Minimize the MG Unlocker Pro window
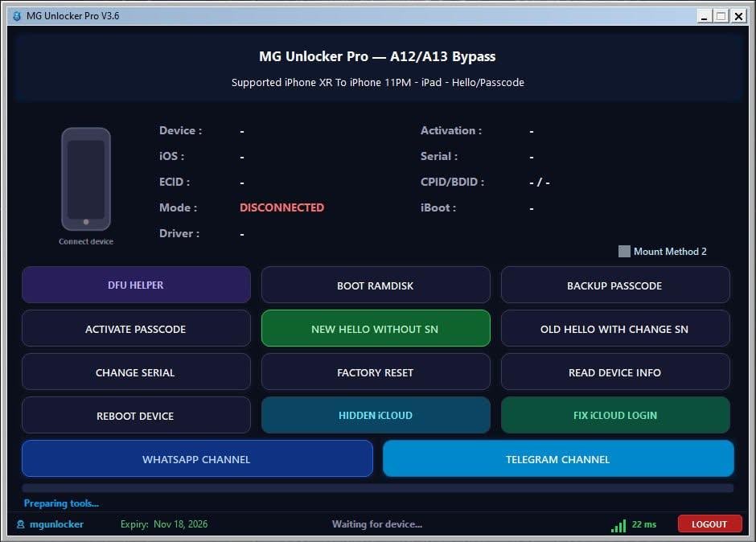756x542 pixels. (705, 16)
